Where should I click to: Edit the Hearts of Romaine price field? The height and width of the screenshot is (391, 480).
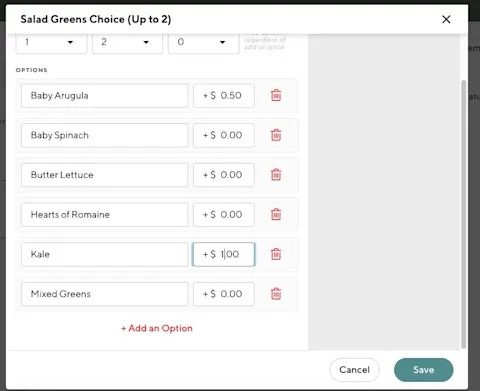[x=224, y=215]
